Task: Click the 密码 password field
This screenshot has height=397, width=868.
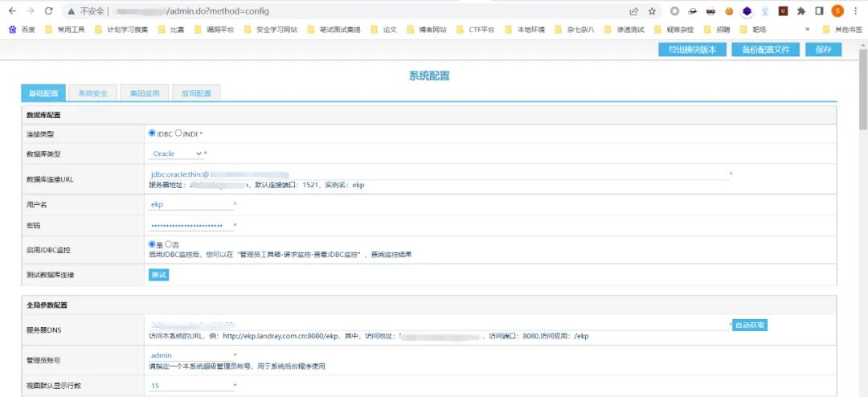Action: pos(191,225)
